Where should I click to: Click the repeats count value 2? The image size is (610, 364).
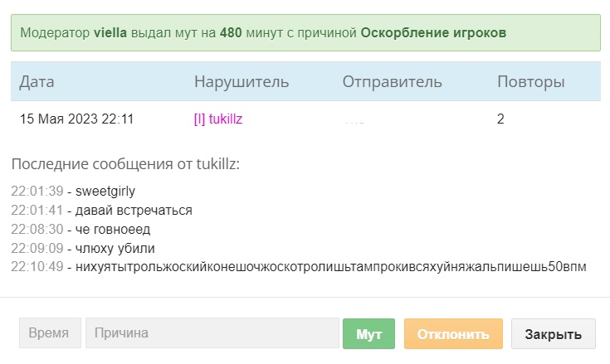coord(500,119)
